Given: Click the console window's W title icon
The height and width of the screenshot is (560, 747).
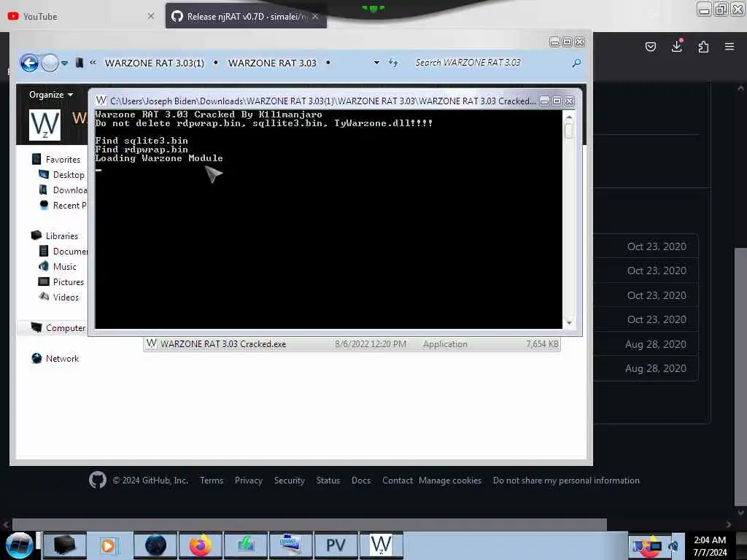Looking at the screenshot, I should point(101,101).
